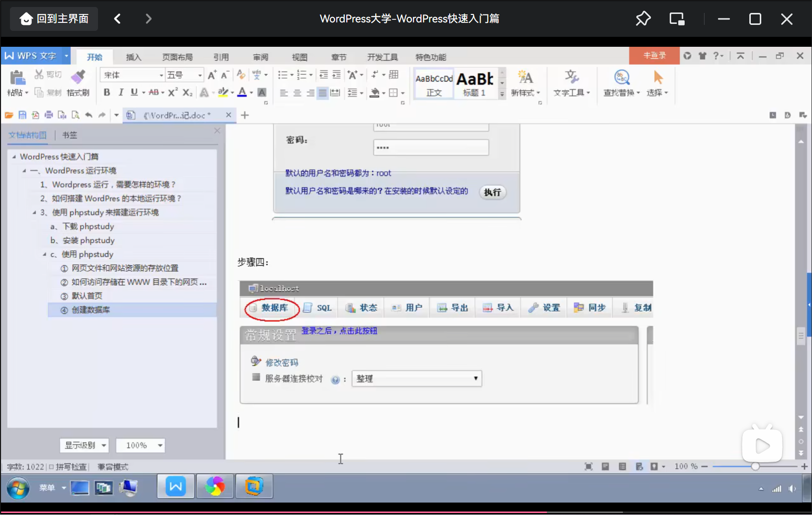
Task: Switch to 页面布局 ribbon tab
Action: [177, 57]
